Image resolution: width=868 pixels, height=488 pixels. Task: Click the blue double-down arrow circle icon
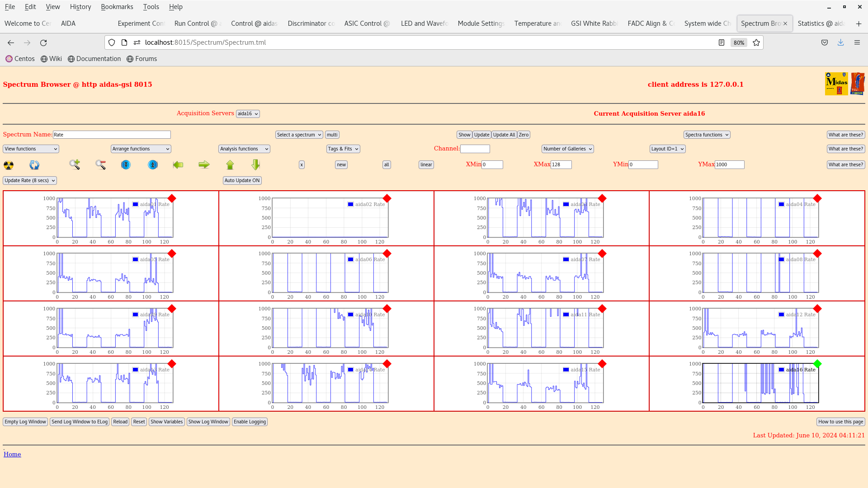[x=126, y=164]
